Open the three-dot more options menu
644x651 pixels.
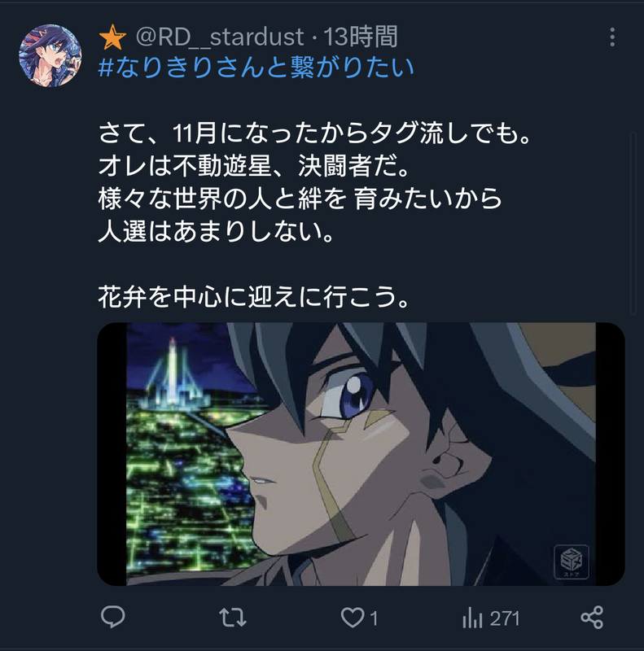(612, 37)
